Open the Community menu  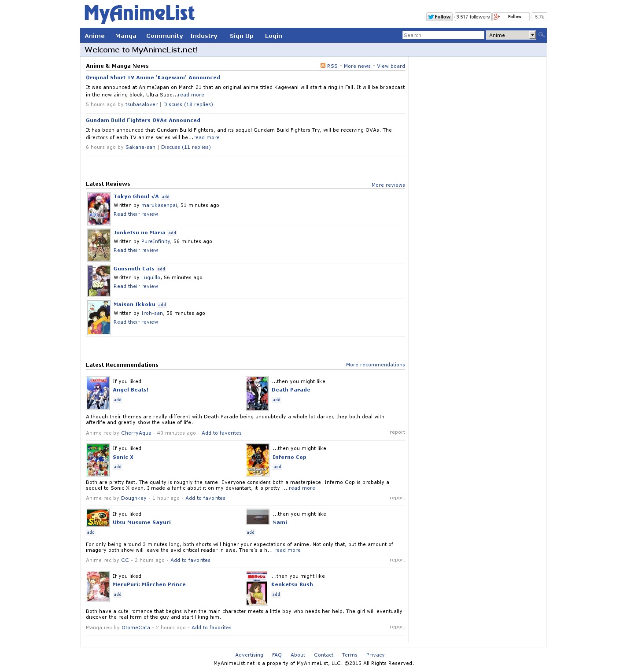pyautogui.click(x=164, y=36)
